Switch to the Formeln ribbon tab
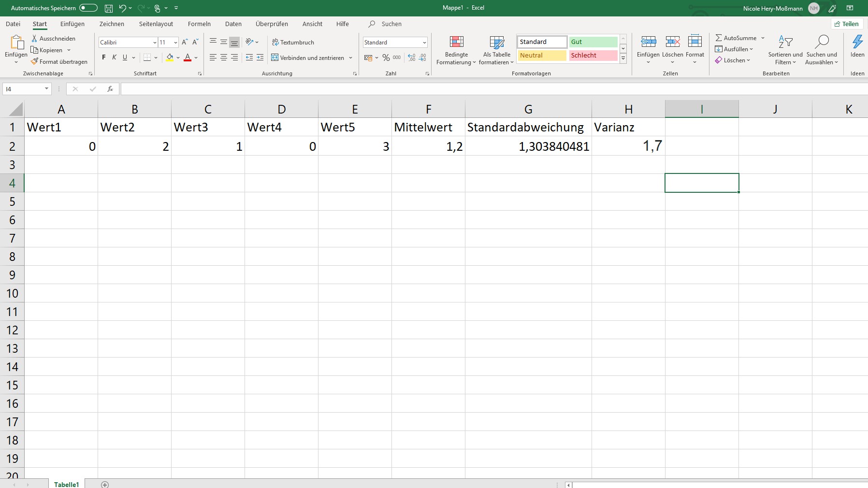Viewport: 868px width, 488px height. (x=199, y=24)
